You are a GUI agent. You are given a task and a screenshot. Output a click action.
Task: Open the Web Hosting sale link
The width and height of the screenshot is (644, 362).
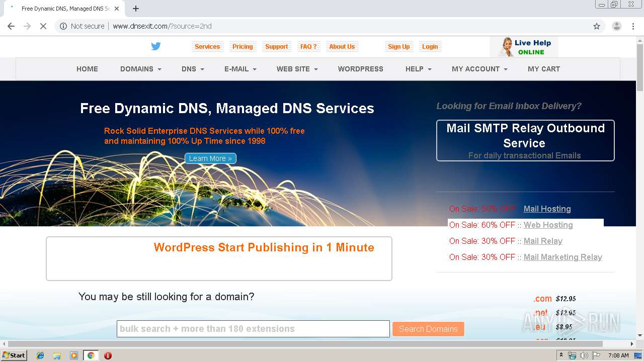(548, 225)
